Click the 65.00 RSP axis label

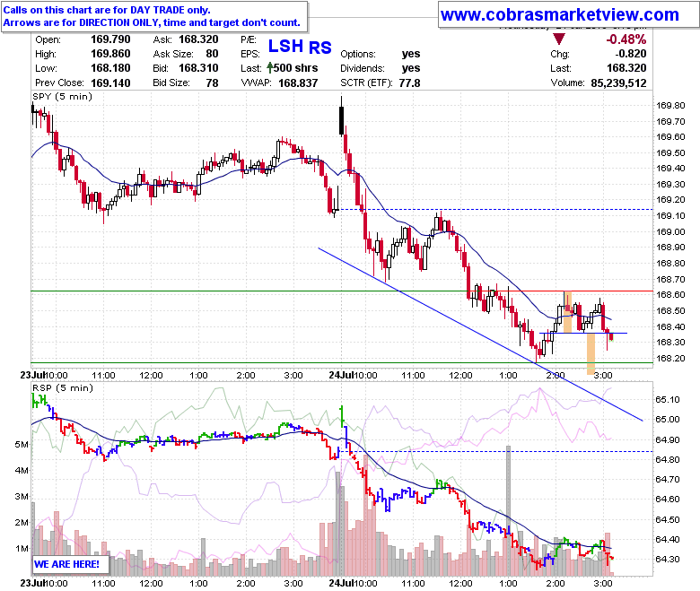tap(668, 420)
